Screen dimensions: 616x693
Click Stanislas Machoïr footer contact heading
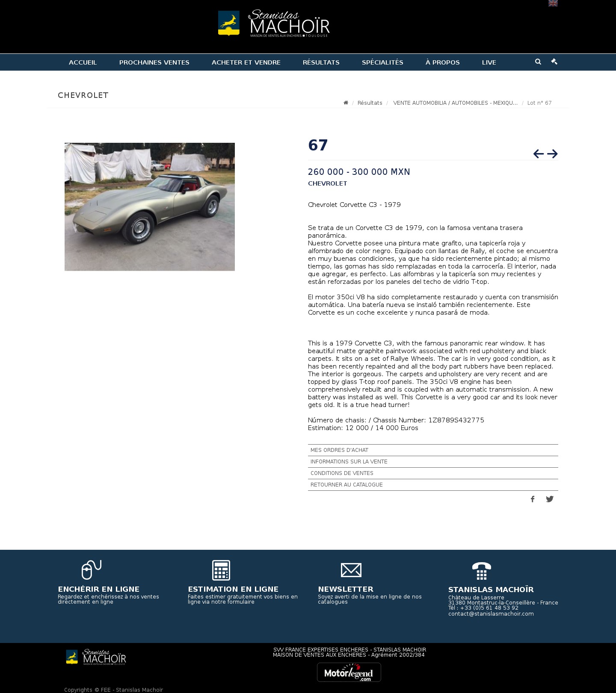click(491, 590)
